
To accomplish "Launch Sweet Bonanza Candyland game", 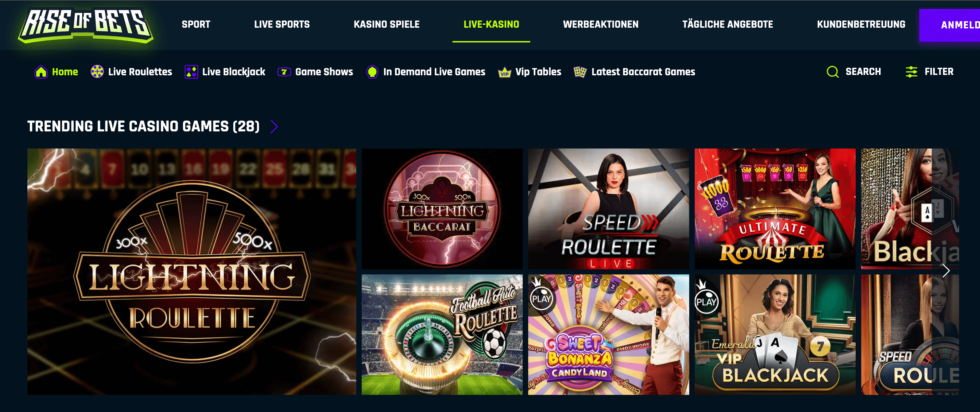I will pos(608,334).
